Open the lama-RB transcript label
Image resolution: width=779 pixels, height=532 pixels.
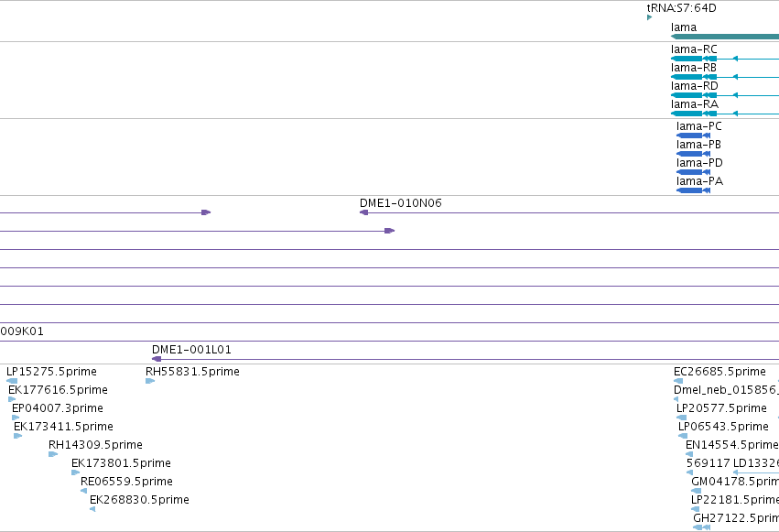[694, 68]
